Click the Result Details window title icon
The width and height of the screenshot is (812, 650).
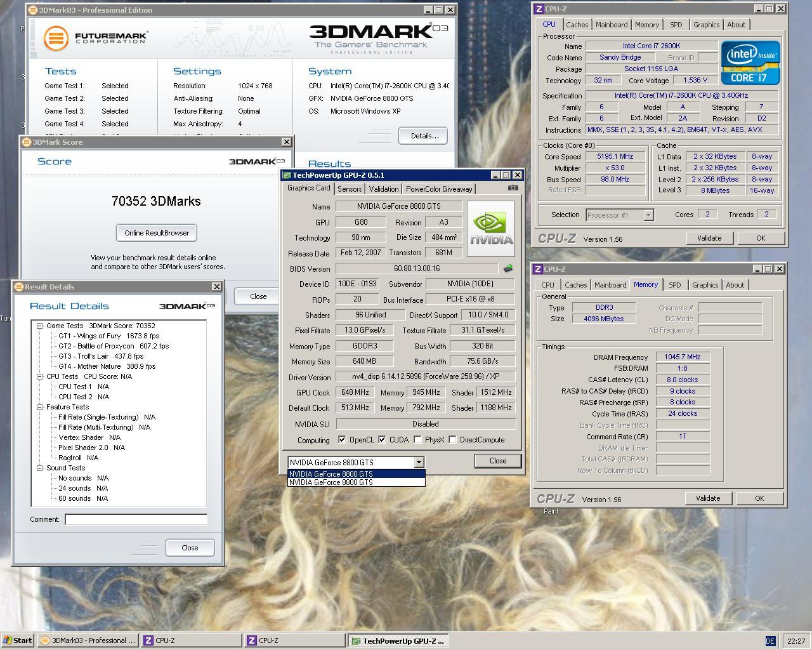19,287
